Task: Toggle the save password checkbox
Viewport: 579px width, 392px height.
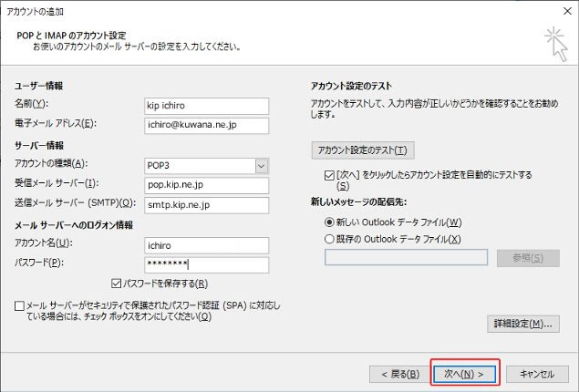Action: coord(116,284)
